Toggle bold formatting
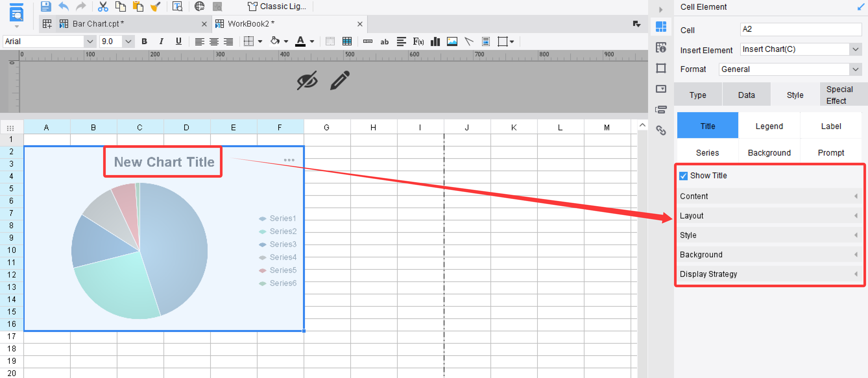Viewport: 868px width, 378px height. (144, 41)
